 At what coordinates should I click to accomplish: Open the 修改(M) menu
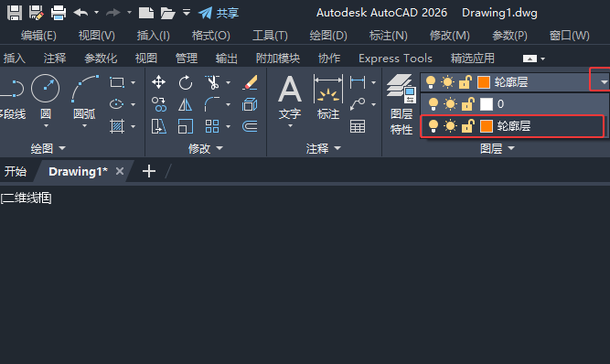[x=449, y=36]
